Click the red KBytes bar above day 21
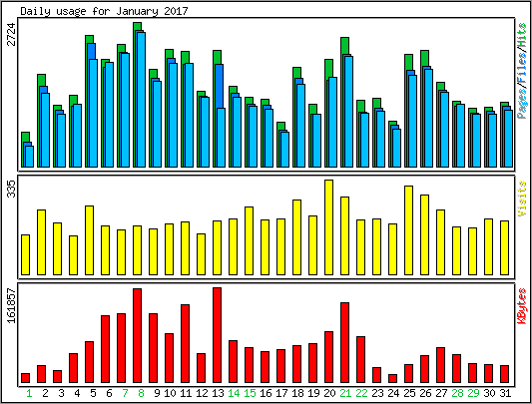The width and height of the screenshot is (532, 404). click(x=344, y=342)
